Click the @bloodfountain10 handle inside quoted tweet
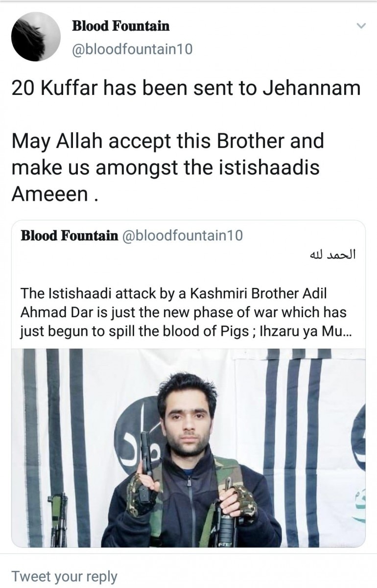Image resolution: width=377 pixels, height=588 pixels. pyautogui.click(x=182, y=235)
